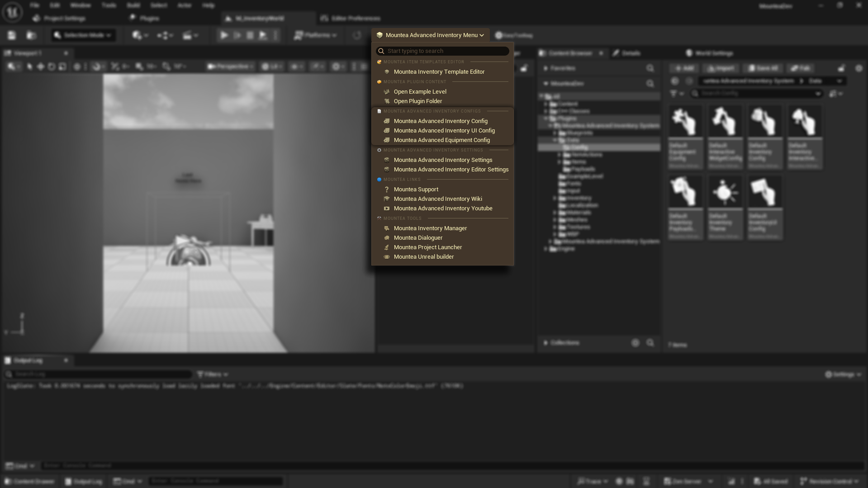Open the Perspective dropdown in the viewport
Screen dimensions: 868x488
click(231, 66)
